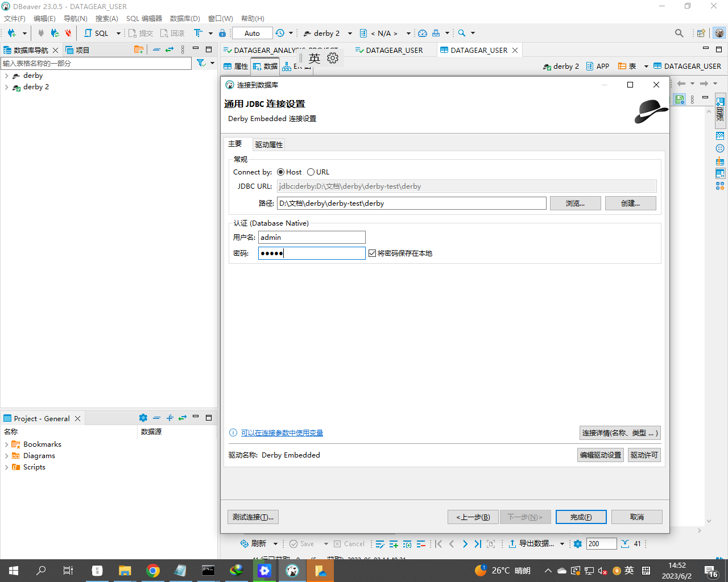Click the File Explorer icon in taskbar

[125, 571]
